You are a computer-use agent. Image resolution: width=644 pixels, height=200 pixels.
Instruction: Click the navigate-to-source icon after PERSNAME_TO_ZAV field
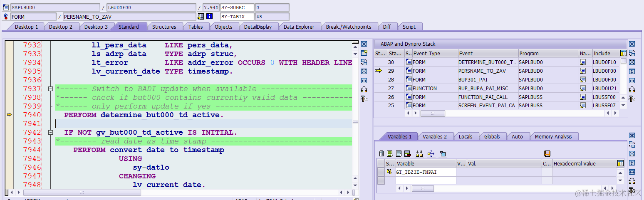201,17
